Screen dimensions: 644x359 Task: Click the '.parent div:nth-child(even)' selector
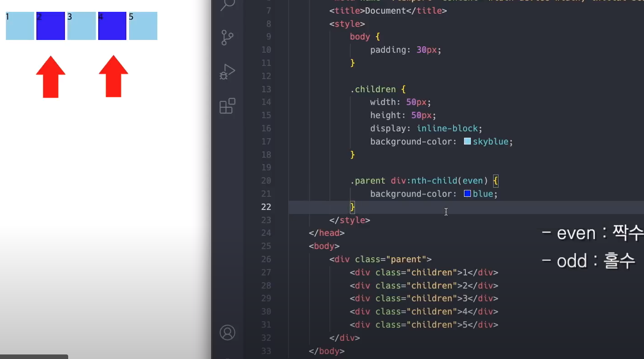point(419,181)
